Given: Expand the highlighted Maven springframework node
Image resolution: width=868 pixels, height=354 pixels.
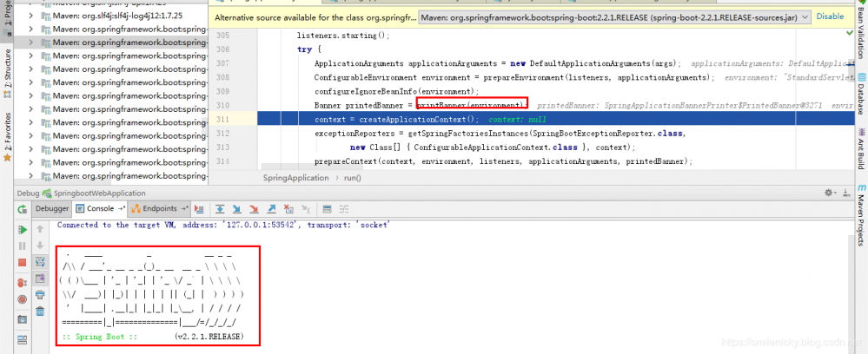Looking at the screenshot, I should point(31,42).
